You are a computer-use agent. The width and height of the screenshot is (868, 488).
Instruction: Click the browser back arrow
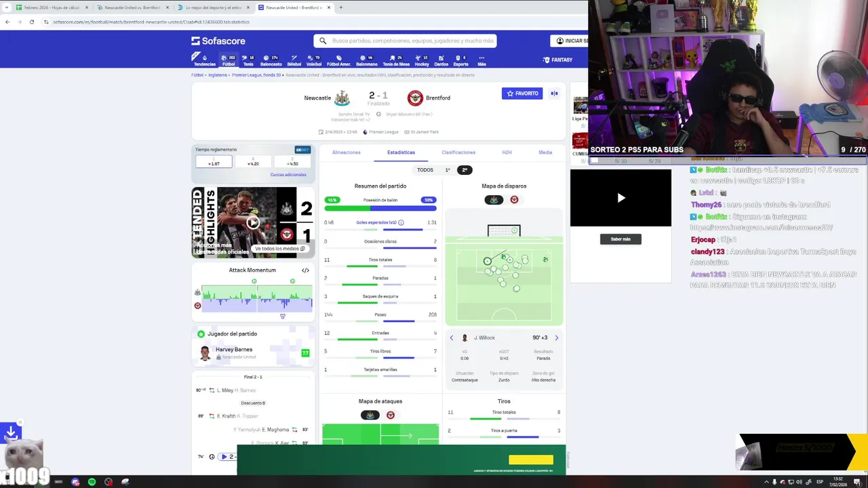click(x=7, y=22)
